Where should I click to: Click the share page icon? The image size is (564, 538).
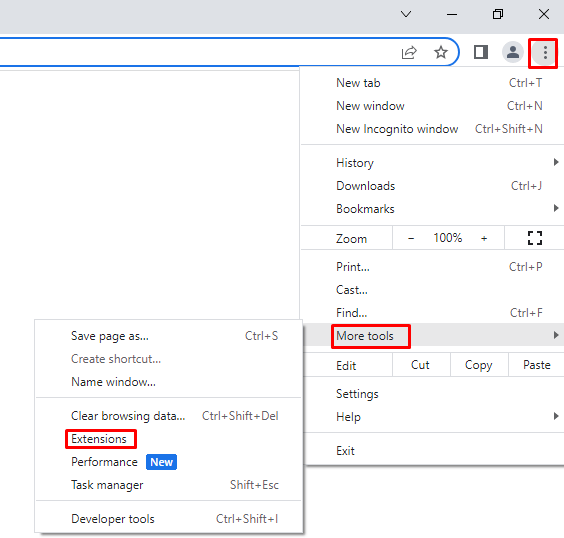[409, 53]
